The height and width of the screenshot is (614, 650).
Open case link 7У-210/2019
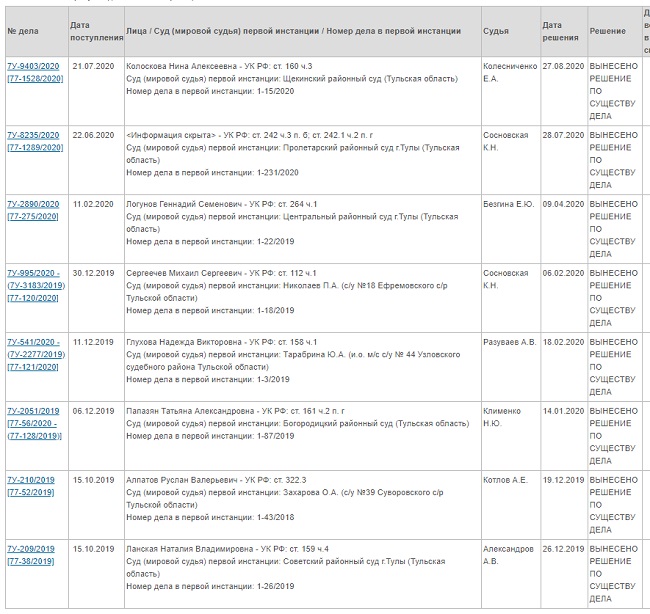(x=31, y=480)
